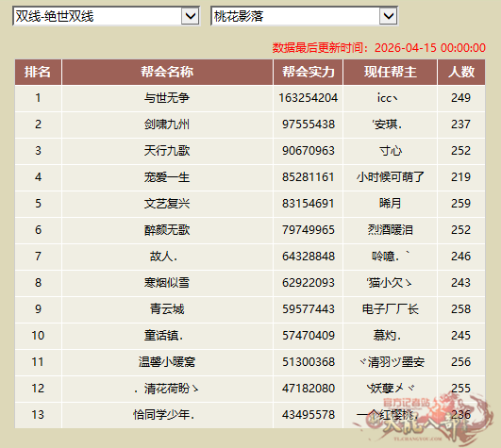
Task: Select guild name 恰同学少年.
Action: tap(163, 415)
